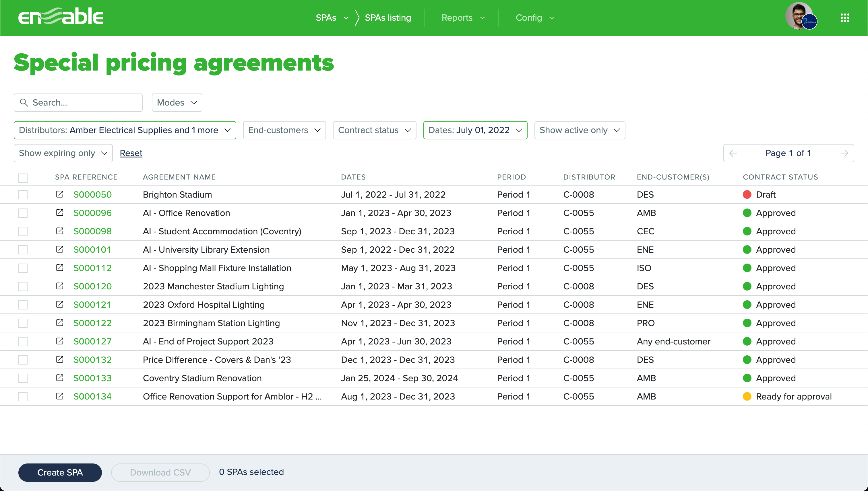
Task: Click the Price Difference - Covers & Dan's '23 name
Action: (x=217, y=360)
